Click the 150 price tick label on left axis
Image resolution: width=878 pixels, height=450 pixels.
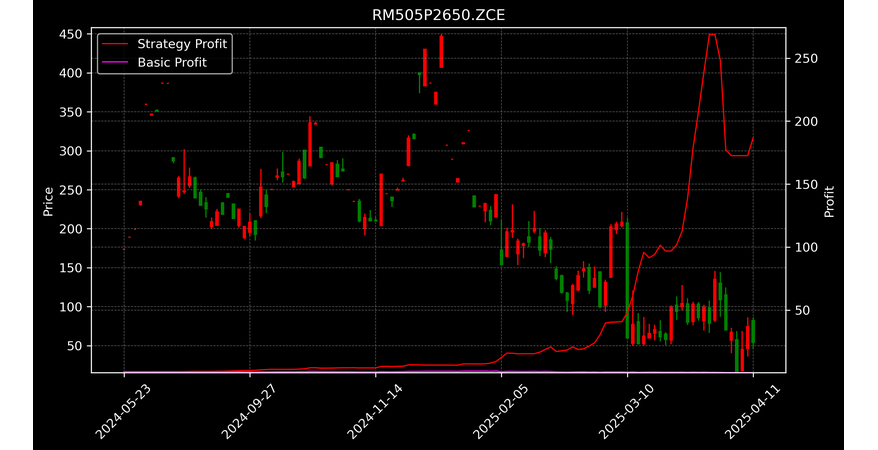click(x=71, y=268)
